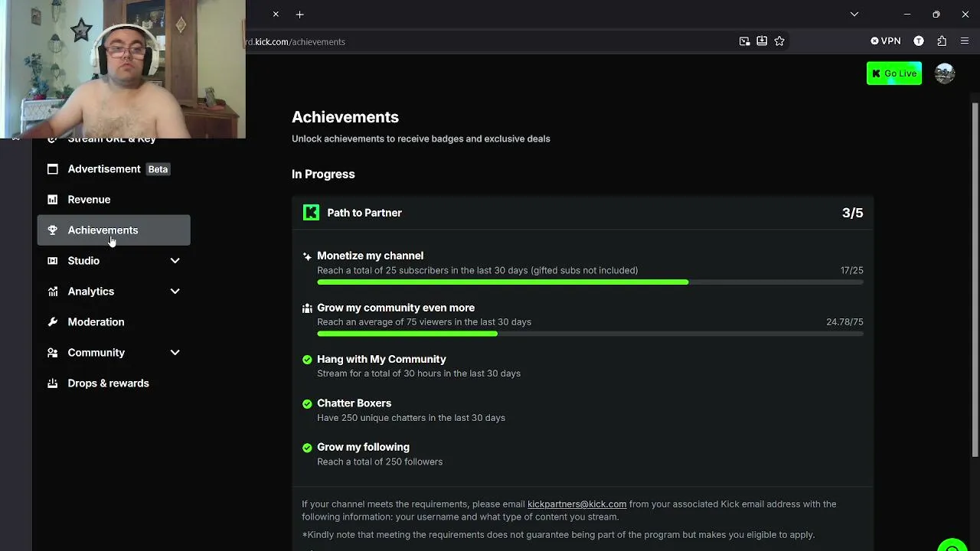Open Advertisement in the sidebar
This screenshot has width=980, height=551.
pos(113,169)
